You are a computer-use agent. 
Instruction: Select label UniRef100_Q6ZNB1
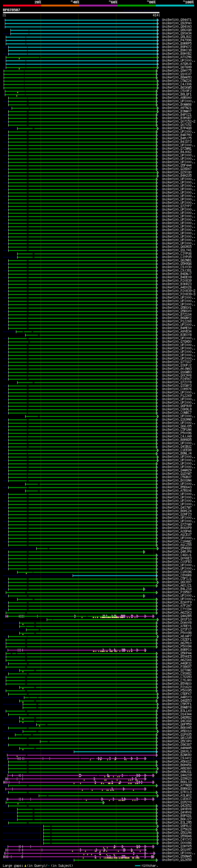(x=176, y=260)
